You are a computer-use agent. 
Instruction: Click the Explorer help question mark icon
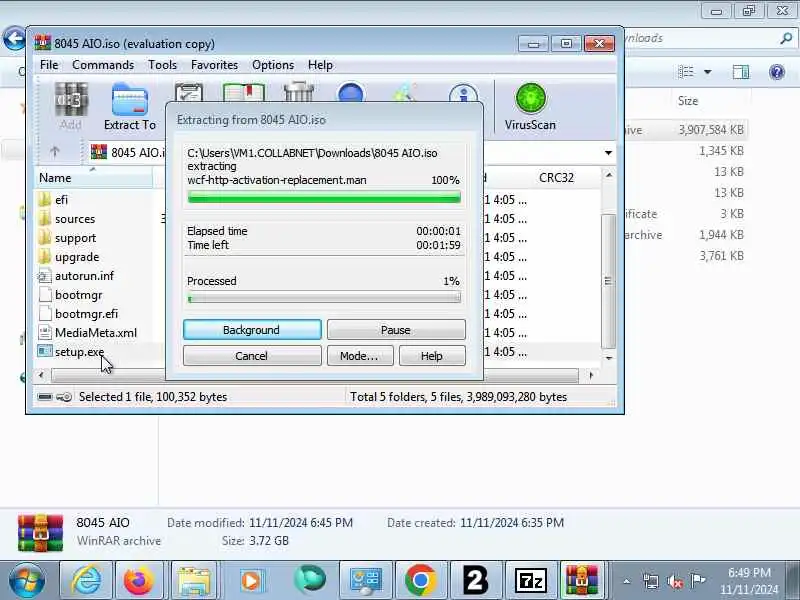(777, 72)
